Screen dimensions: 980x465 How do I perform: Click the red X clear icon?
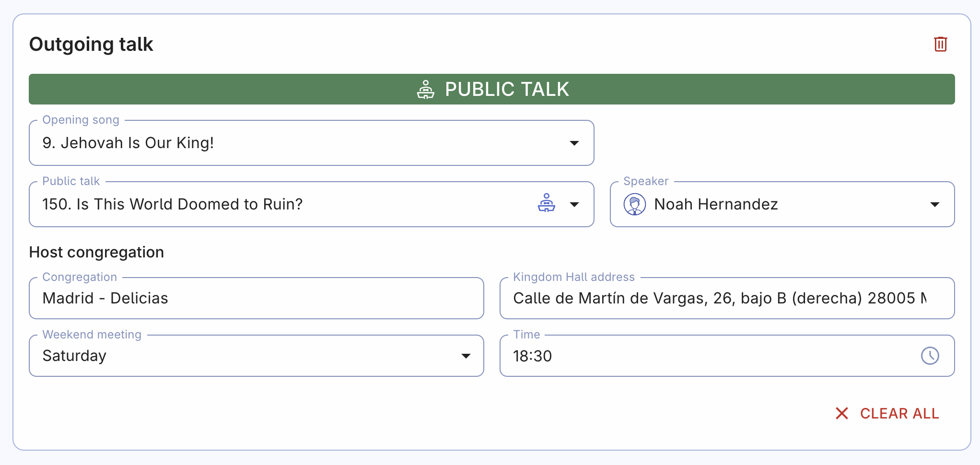pyautogui.click(x=842, y=413)
